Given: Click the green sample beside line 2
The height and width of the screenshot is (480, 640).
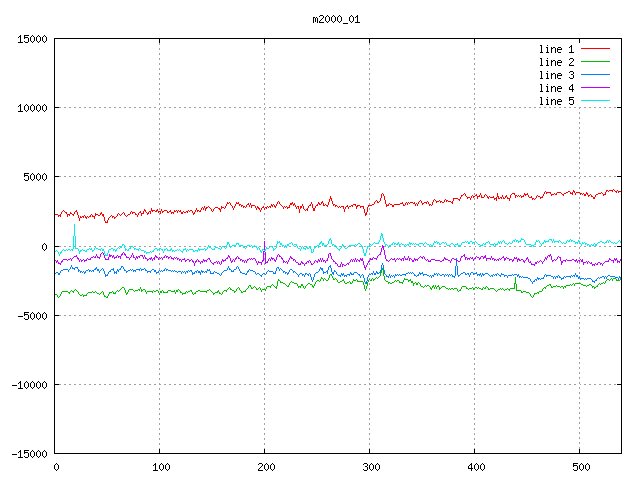Looking at the screenshot, I should tap(595, 62).
